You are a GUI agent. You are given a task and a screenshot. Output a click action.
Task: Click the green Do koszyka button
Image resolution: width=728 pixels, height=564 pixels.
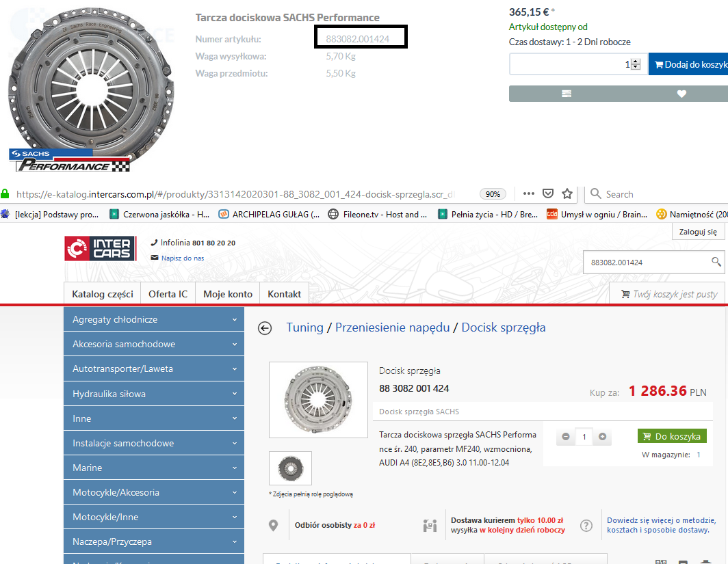pos(672,436)
